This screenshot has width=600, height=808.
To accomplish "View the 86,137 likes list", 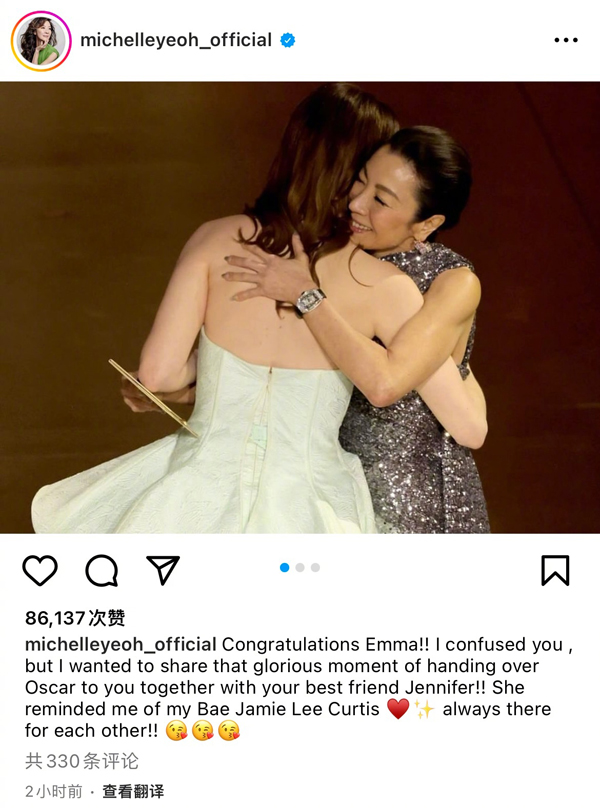I will (x=75, y=617).
